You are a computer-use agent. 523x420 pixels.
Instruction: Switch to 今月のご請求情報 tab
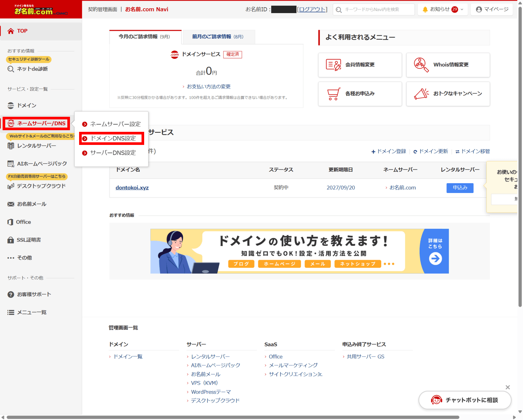click(145, 37)
